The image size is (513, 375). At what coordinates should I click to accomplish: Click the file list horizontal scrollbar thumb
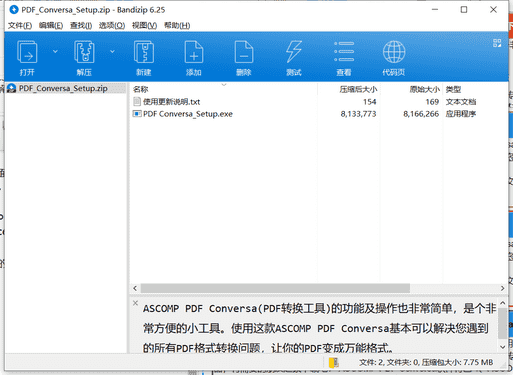(275, 288)
